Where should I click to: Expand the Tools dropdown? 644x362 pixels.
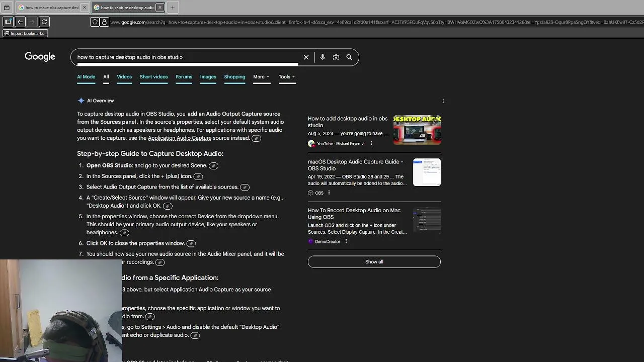(287, 77)
